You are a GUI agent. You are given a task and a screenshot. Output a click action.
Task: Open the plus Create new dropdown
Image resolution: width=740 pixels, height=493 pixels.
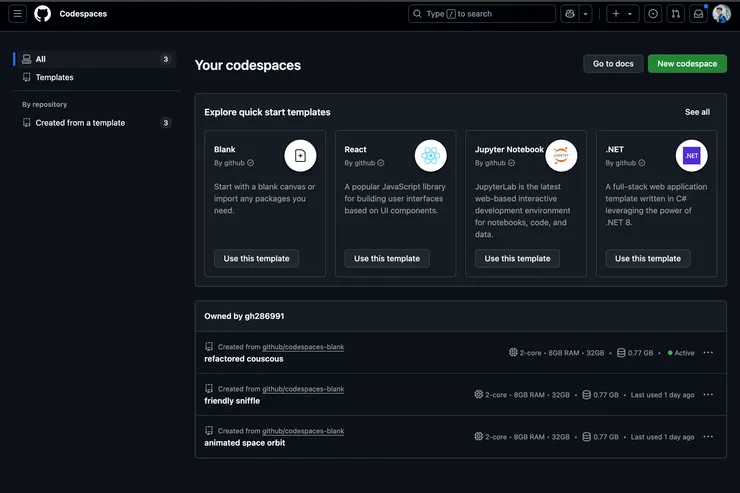[x=621, y=14]
